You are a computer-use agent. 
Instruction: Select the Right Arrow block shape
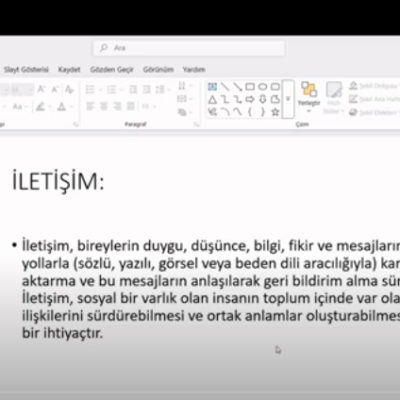pos(250,99)
